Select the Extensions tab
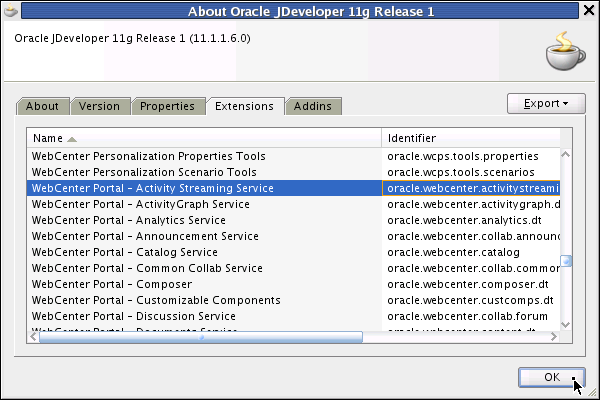The height and width of the screenshot is (400, 600). [245, 106]
